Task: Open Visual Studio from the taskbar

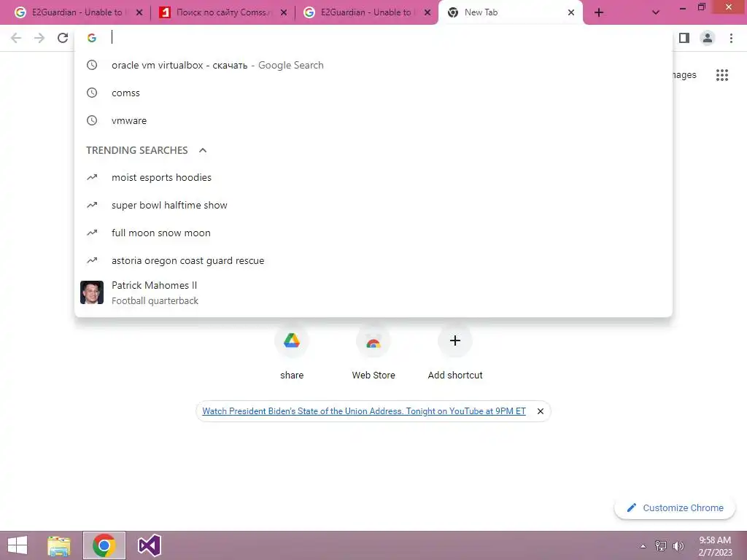Action: pos(149,545)
